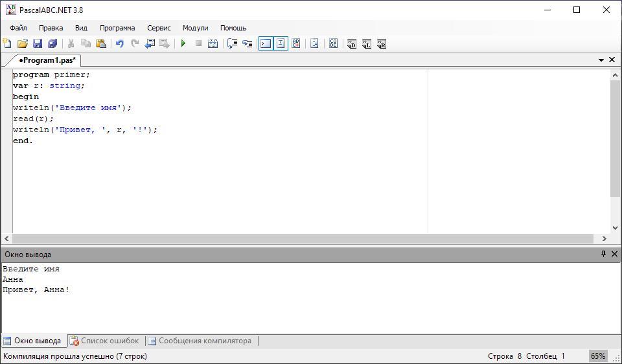Click the editor scroll down arrow

click(616, 228)
